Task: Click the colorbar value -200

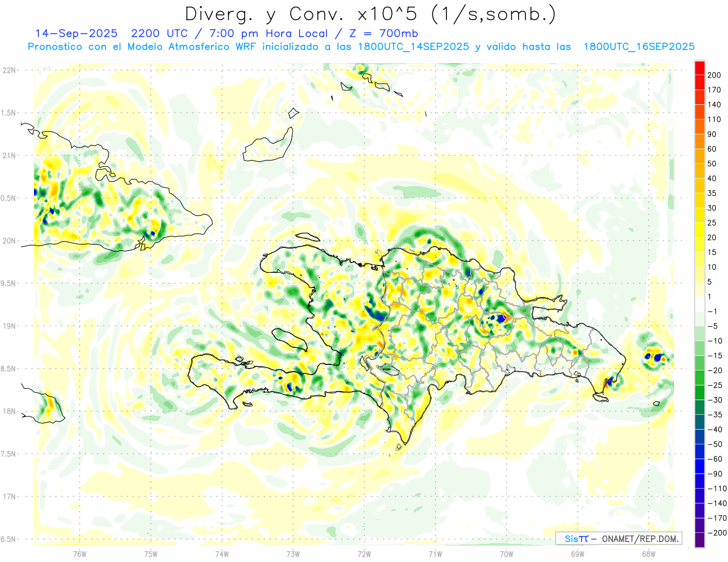Action: point(716,533)
